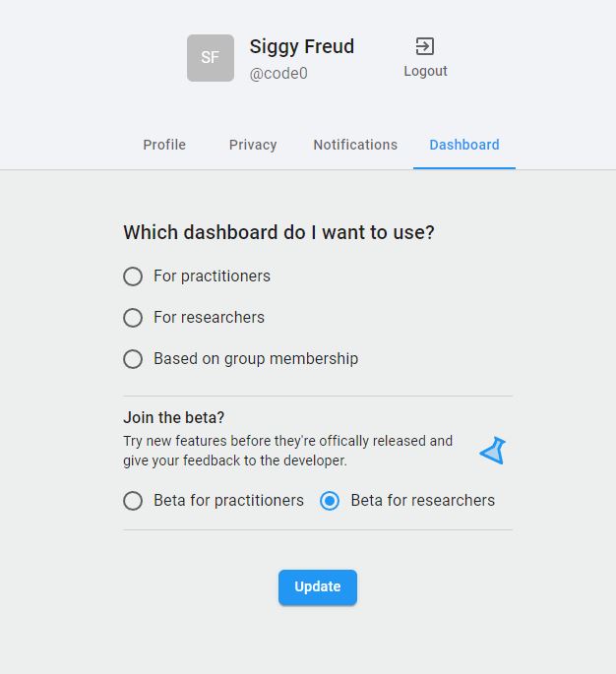Select the Dashboard tab
The height and width of the screenshot is (674, 616).
pyautogui.click(x=464, y=145)
